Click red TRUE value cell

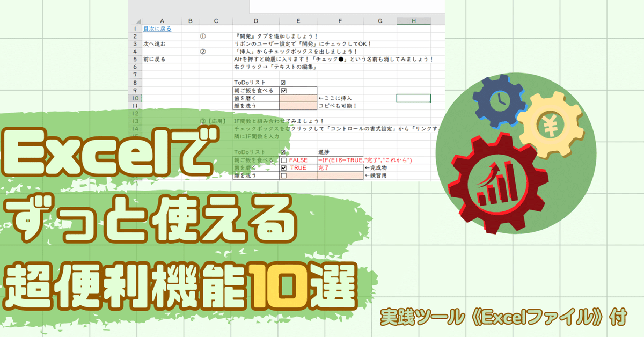298,168
